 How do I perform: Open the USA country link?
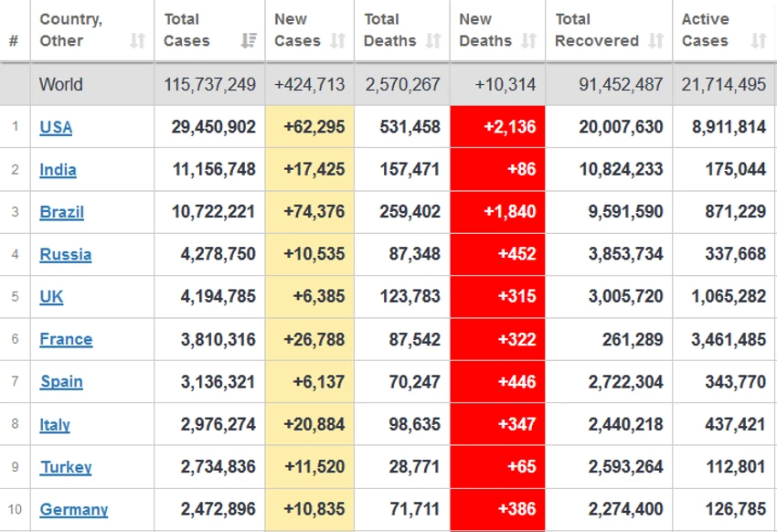tap(56, 127)
